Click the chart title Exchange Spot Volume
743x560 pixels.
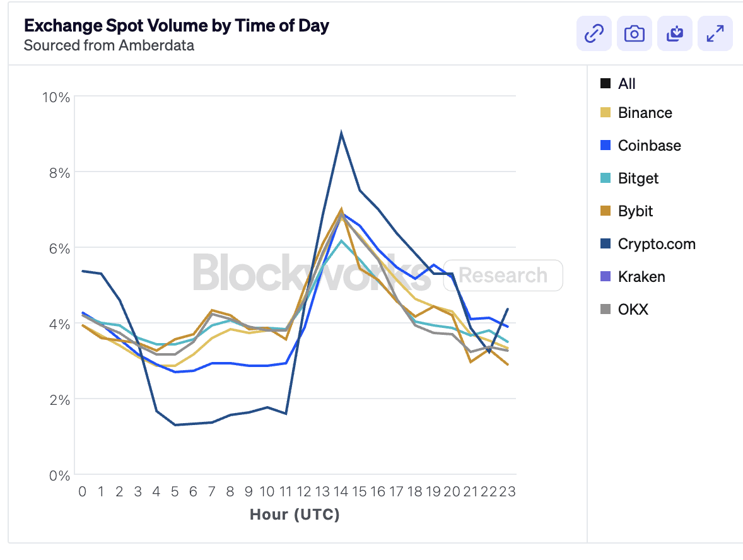(176, 26)
